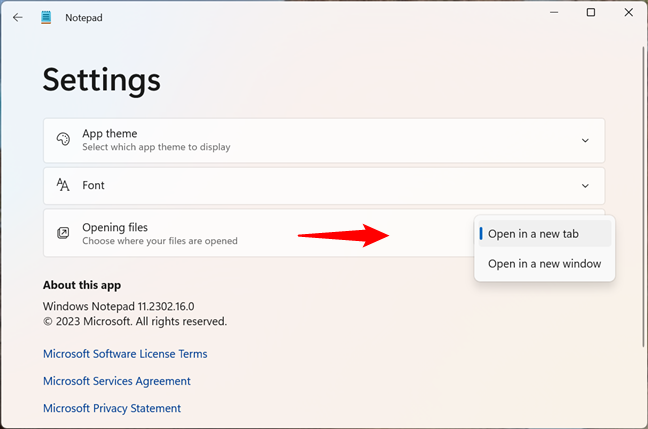Click 'Windows Notepad 11.2302.16.0' version text
Viewport: 648px width, 429px height.
point(119,306)
